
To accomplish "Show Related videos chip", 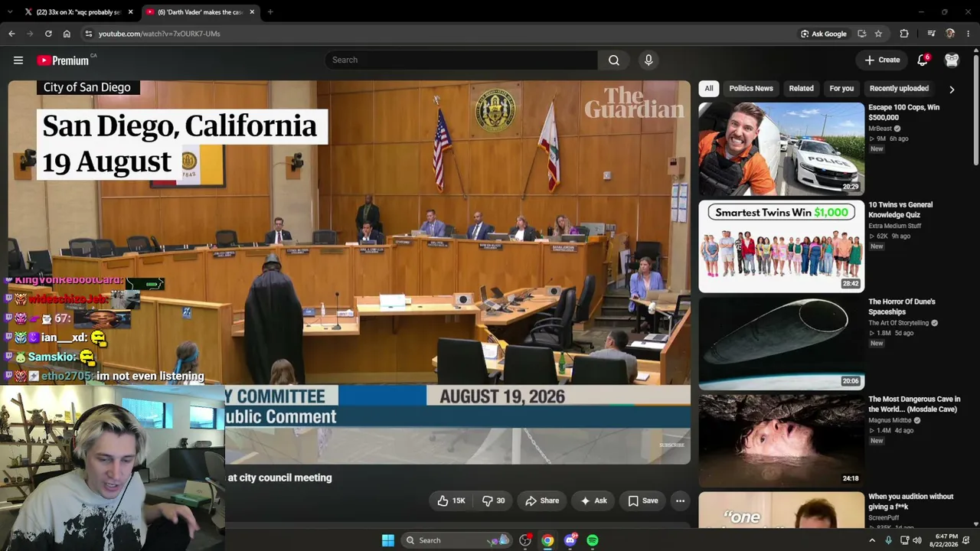I will pos(802,88).
